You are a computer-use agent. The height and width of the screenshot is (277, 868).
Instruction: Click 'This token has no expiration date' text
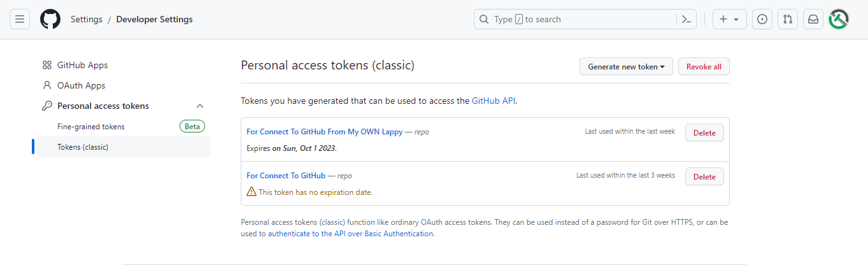click(315, 192)
